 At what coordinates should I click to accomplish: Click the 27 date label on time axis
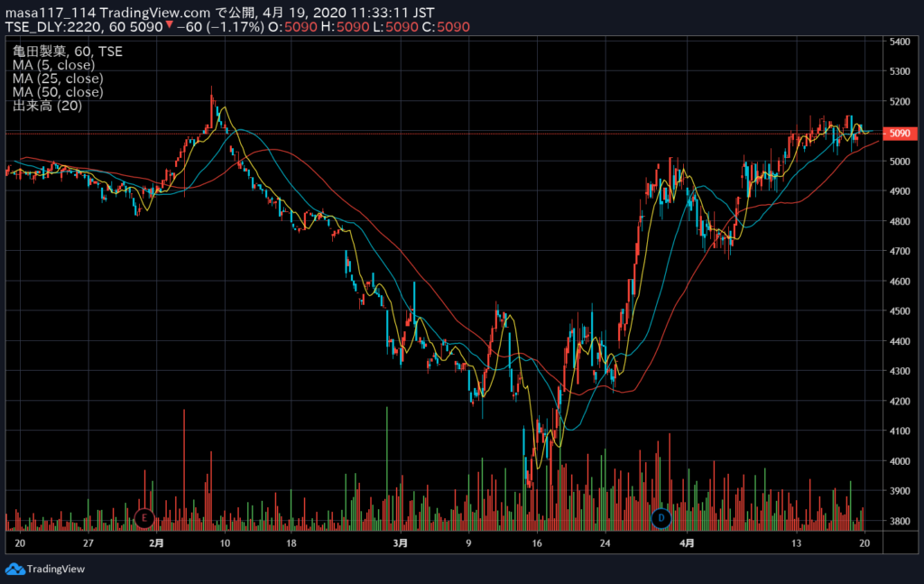pyautogui.click(x=88, y=542)
